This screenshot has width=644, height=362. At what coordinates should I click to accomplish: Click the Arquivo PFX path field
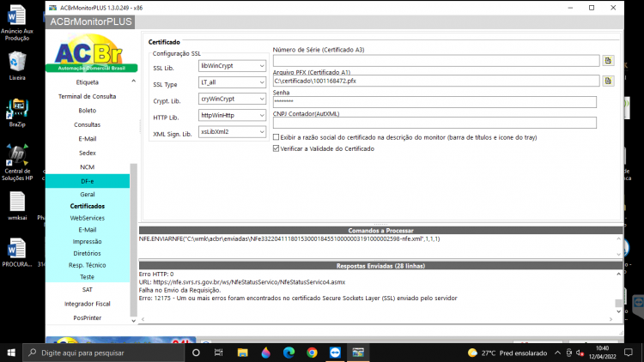436,81
